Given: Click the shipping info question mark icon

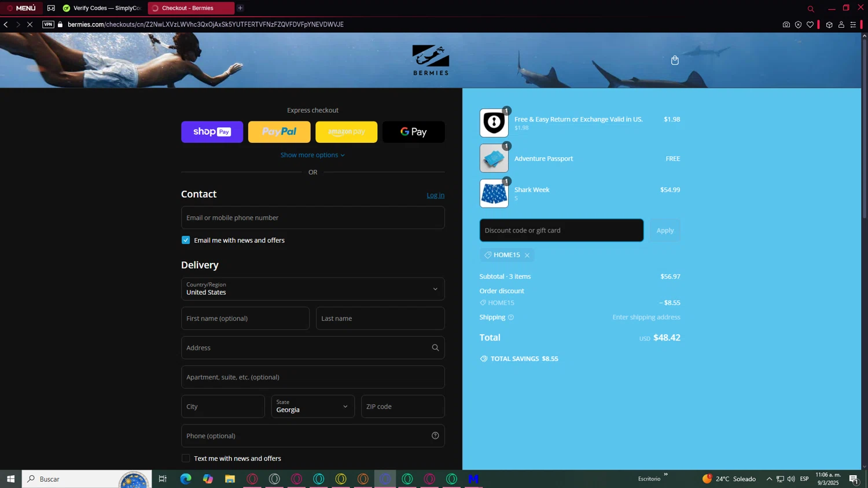Looking at the screenshot, I should pos(511,317).
